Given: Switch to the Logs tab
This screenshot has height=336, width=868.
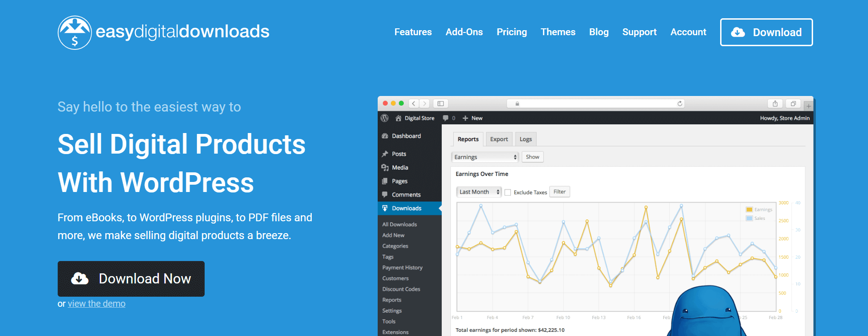Looking at the screenshot, I should [x=526, y=139].
